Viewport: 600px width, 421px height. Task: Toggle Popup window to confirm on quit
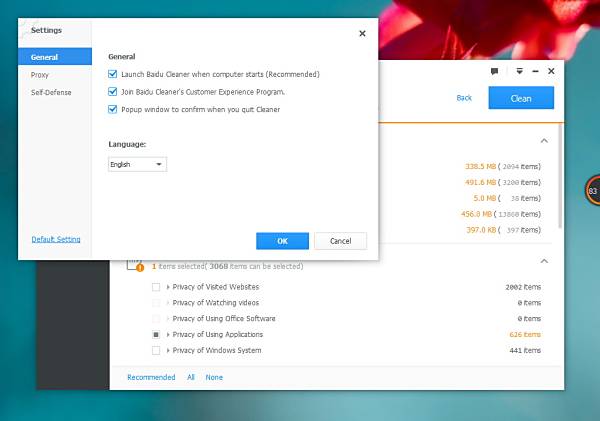point(112,109)
